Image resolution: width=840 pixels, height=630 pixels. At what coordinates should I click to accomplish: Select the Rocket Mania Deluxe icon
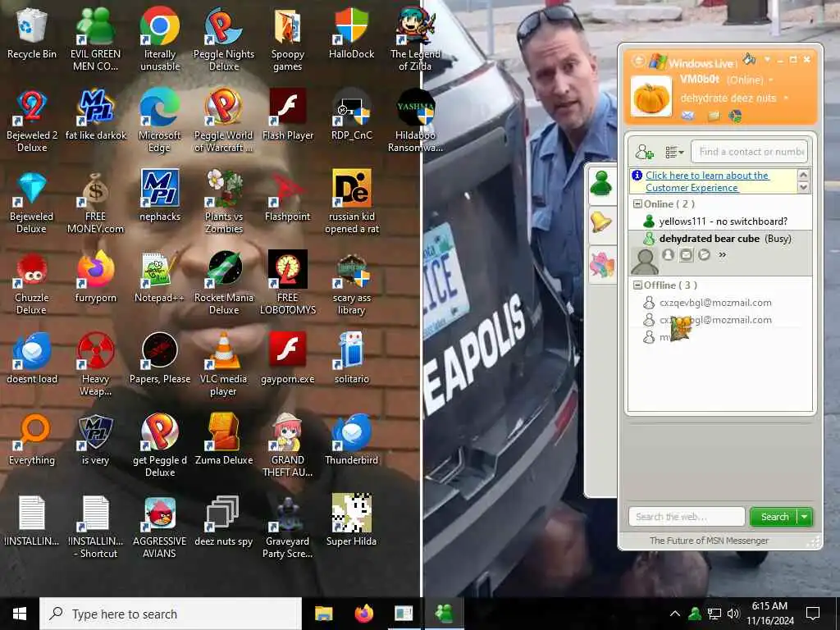tap(224, 283)
